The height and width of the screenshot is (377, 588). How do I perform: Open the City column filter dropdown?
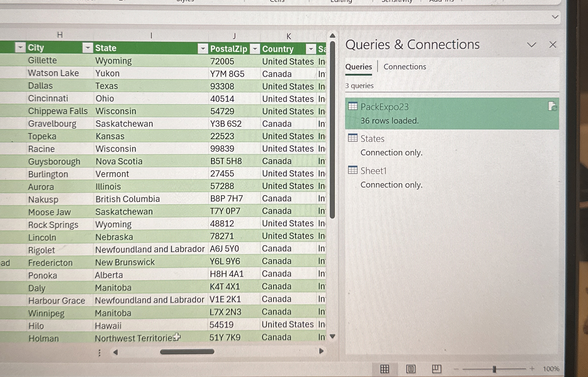20,47
